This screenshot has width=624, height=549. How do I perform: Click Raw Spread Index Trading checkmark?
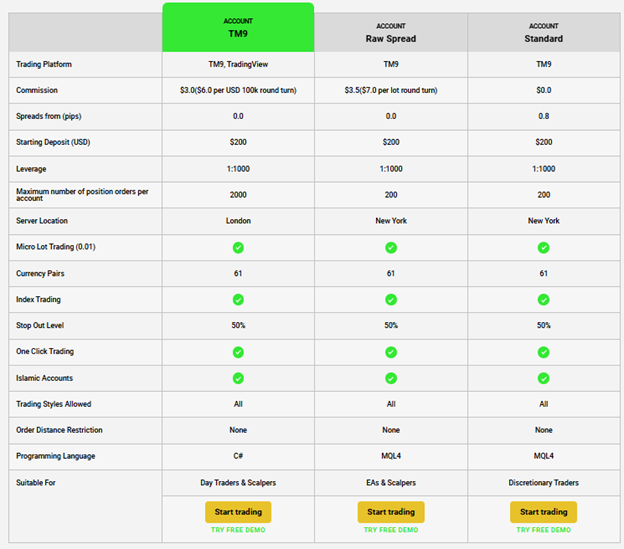coord(391,299)
